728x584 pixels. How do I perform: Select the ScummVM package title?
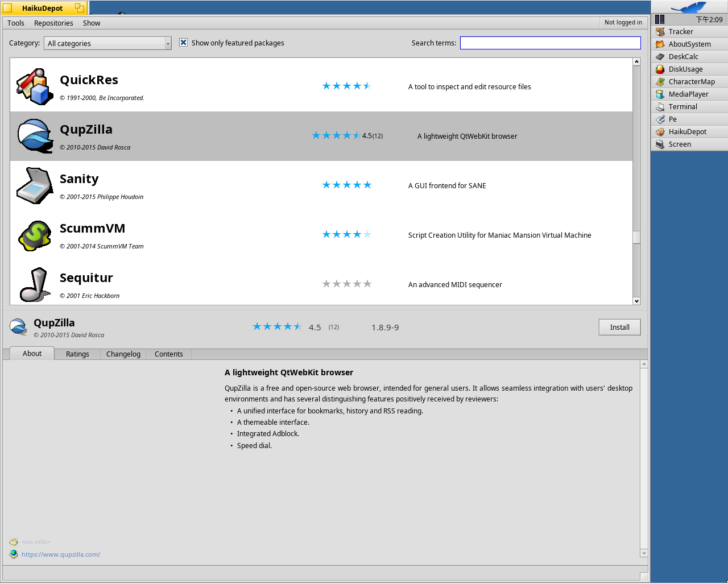coord(92,229)
